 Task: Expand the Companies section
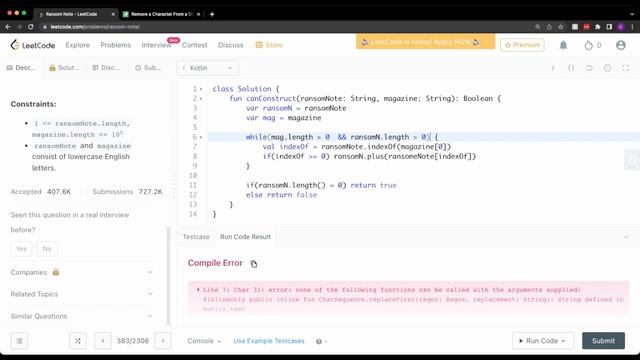pyautogui.click(x=82, y=272)
